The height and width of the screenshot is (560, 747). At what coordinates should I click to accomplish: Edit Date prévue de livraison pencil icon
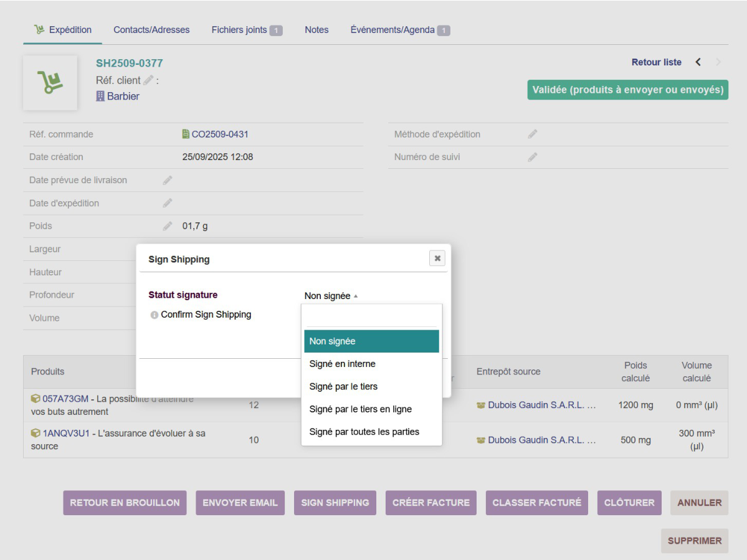pos(167,181)
